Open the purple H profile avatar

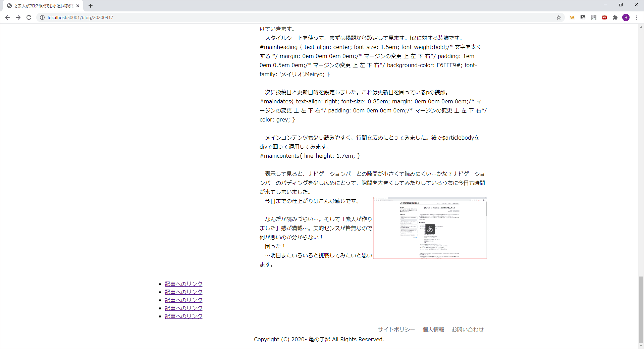coord(626,17)
